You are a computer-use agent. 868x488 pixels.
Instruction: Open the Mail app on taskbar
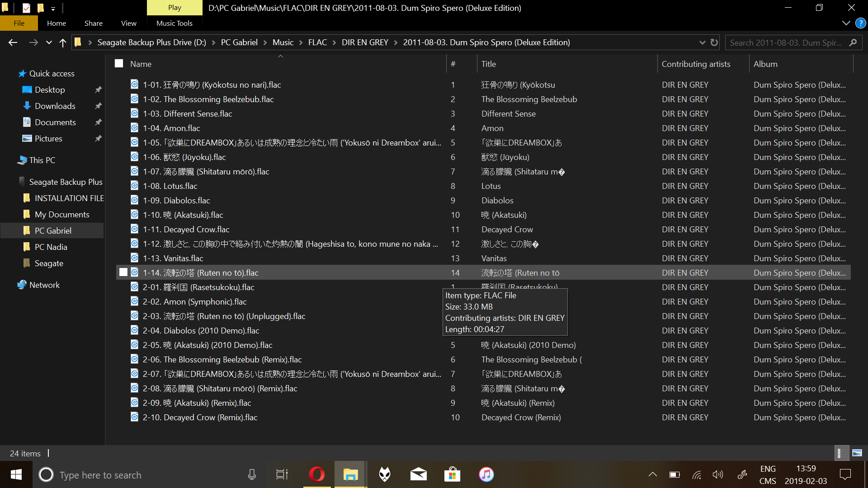tap(418, 474)
